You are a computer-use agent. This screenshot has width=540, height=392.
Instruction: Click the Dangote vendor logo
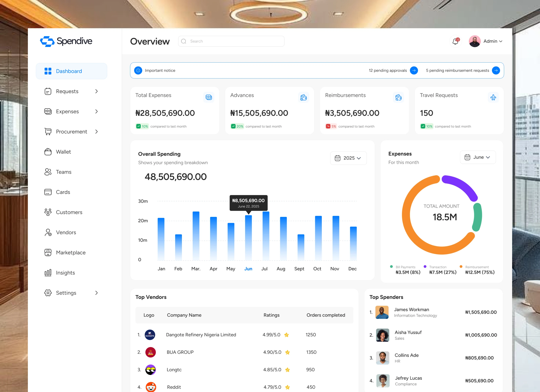coord(150,335)
